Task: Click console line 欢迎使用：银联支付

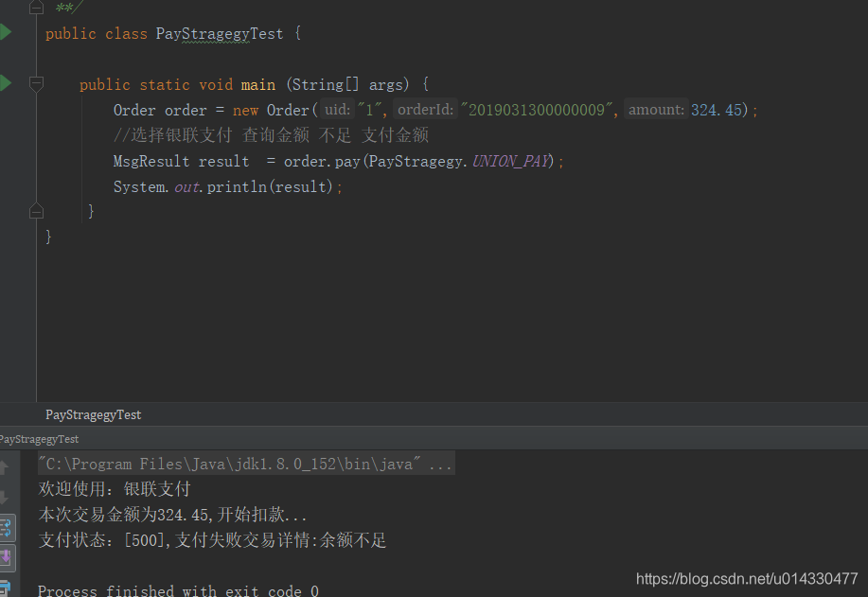Action: [115, 489]
